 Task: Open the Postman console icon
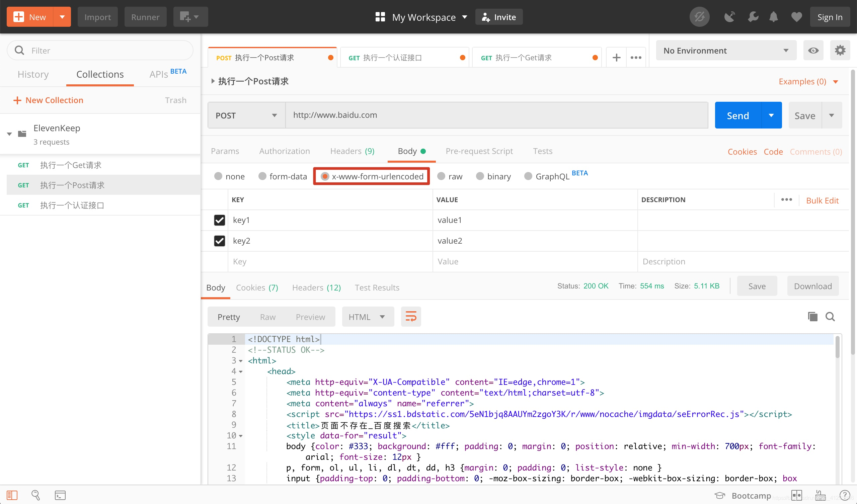(60, 495)
